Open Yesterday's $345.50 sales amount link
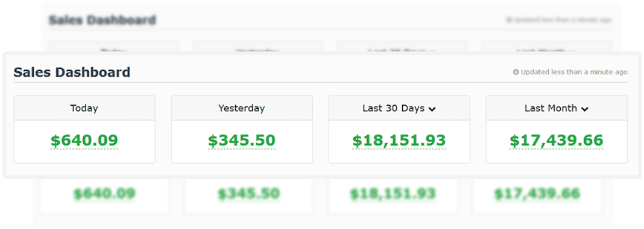 pyautogui.click(x=241, y=141)
